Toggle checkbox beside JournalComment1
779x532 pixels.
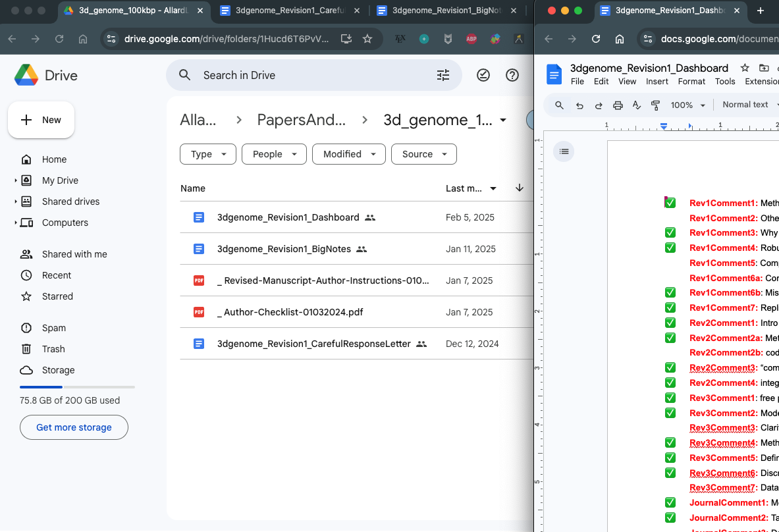(x=670, y=502)
